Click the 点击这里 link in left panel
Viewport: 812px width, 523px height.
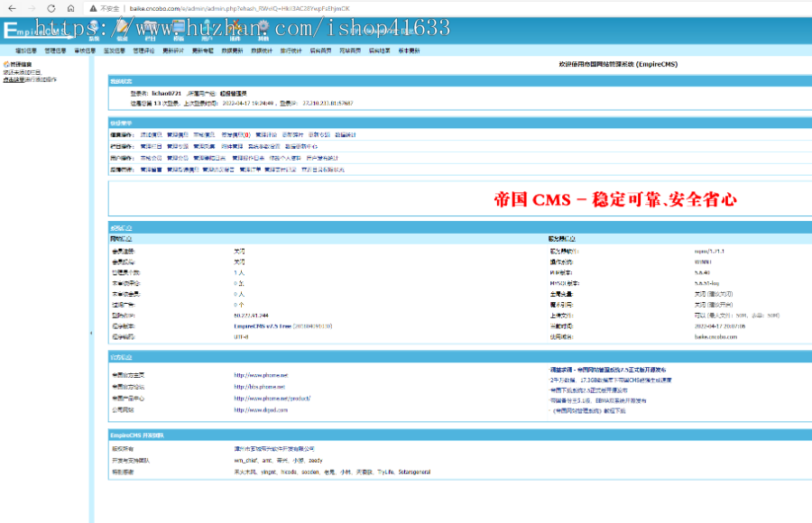click(14, 79)
